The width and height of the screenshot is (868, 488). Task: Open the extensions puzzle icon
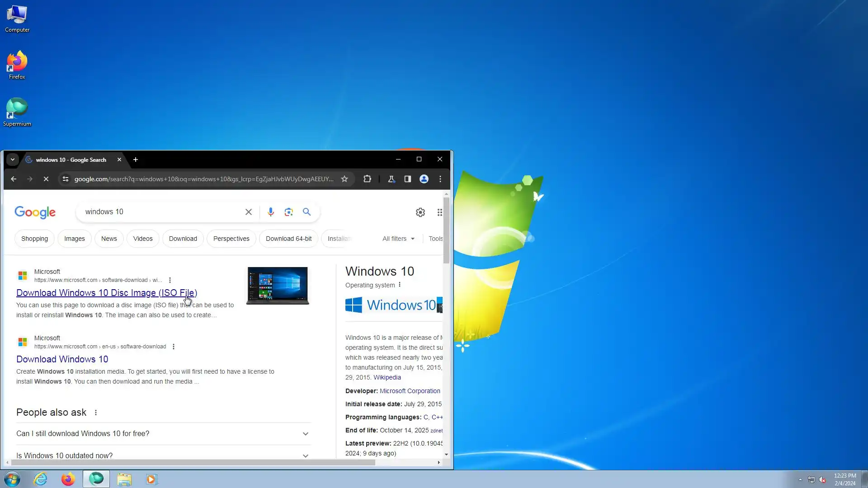pos(367,179)
